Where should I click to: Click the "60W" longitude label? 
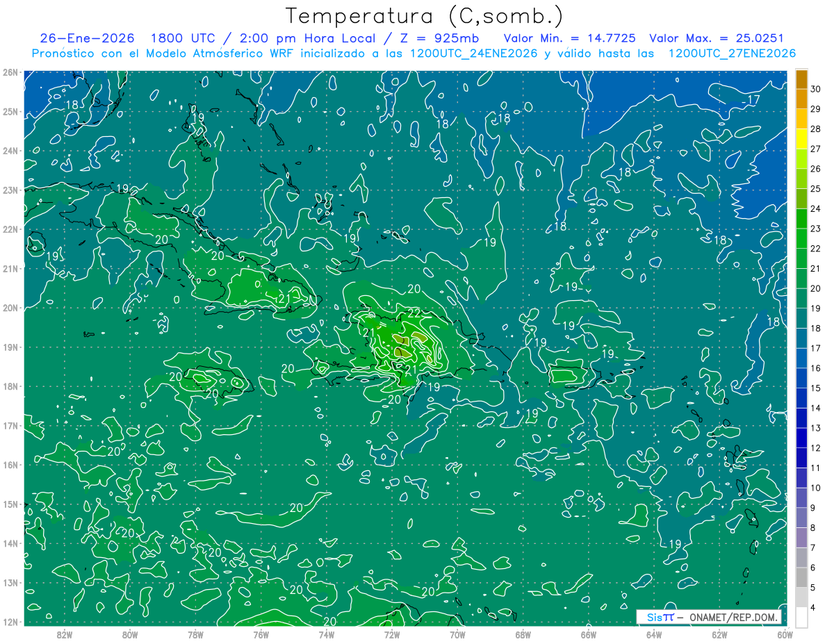click(x=784, y=634)
